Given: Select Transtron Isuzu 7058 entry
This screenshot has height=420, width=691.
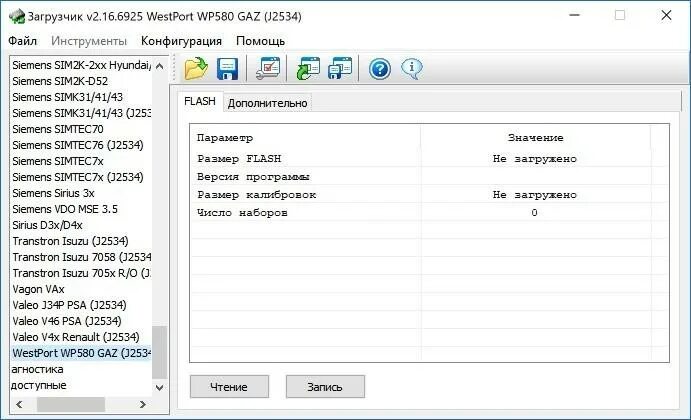Looking at the screenshot, I should (82, 257).
